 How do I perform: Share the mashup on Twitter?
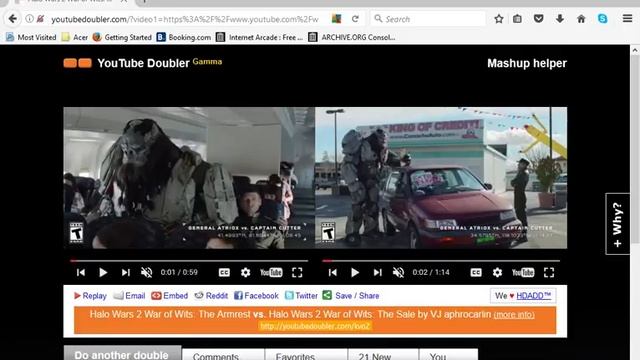point(301,296)
